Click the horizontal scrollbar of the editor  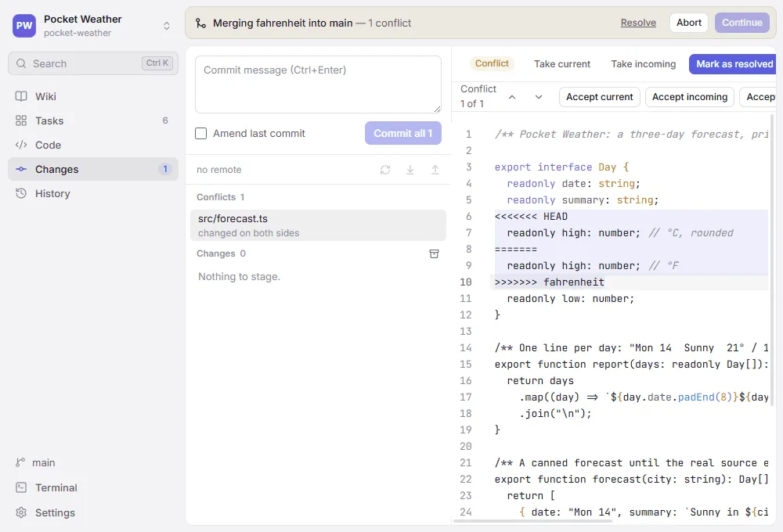click(532, 521)
